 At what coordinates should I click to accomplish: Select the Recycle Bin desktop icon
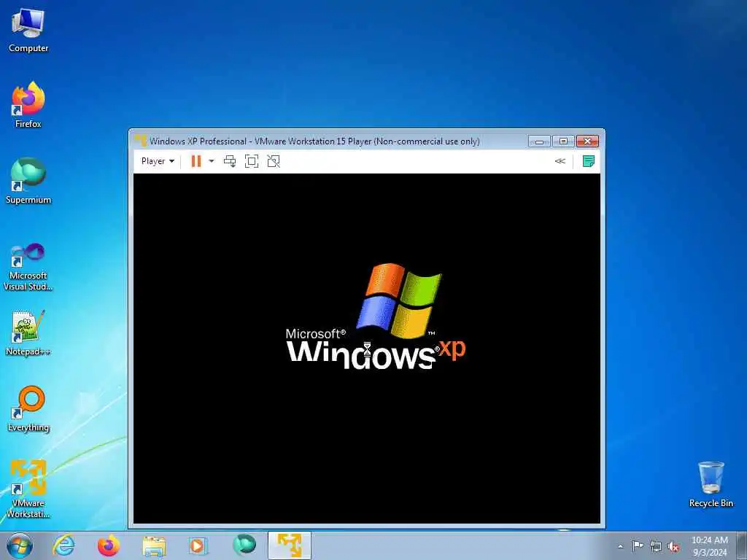711,484
